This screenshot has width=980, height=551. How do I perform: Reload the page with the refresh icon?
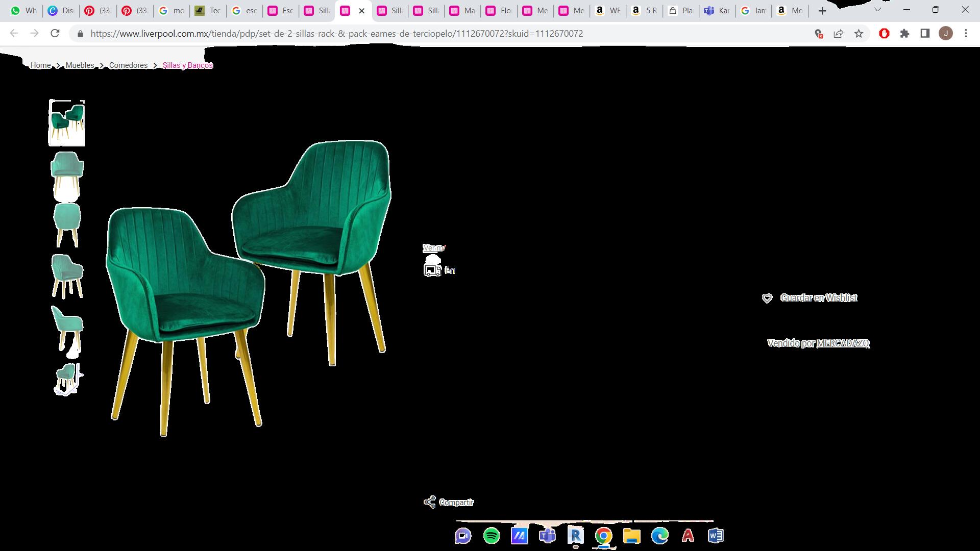[55, 34]
